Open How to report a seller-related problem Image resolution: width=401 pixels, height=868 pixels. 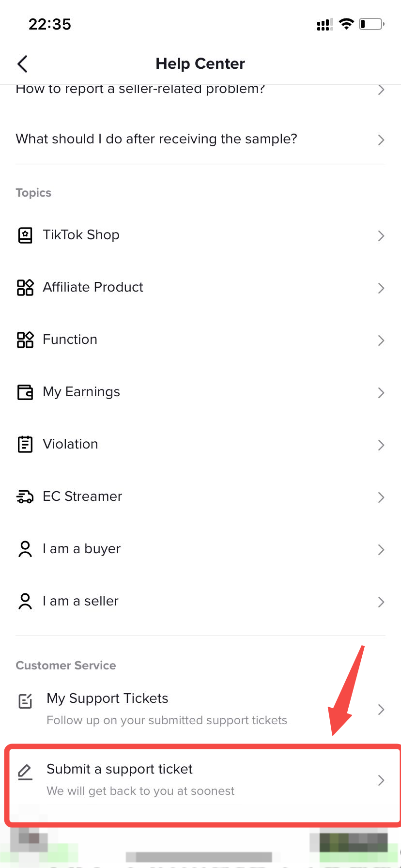pyautogui.click(x=140, y=90)
